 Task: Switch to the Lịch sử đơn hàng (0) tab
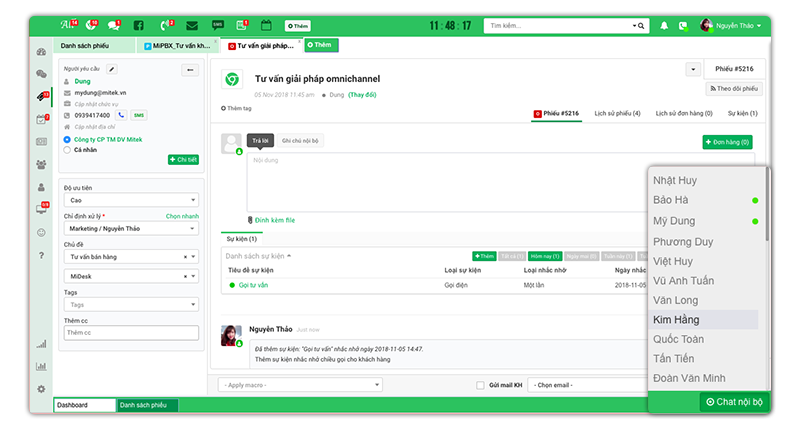click(x=684, y=113)
